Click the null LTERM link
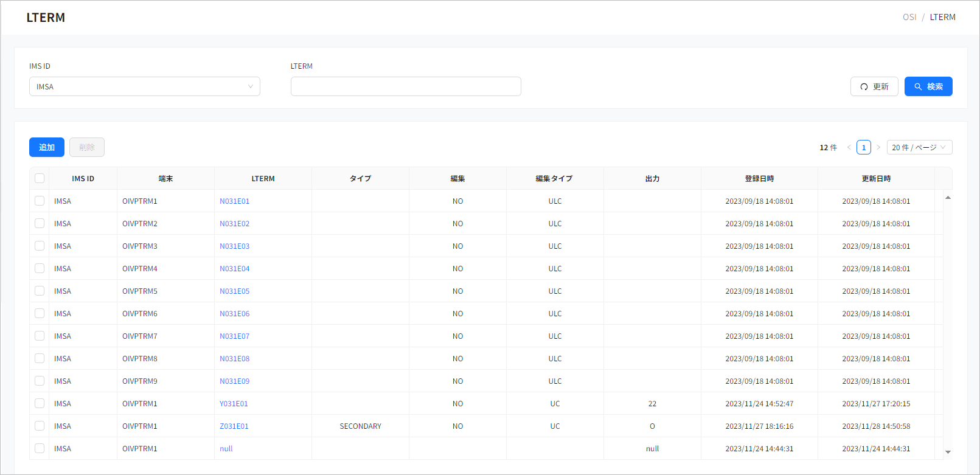Screen dimensions: 980x475 click(x=226, y=449)
